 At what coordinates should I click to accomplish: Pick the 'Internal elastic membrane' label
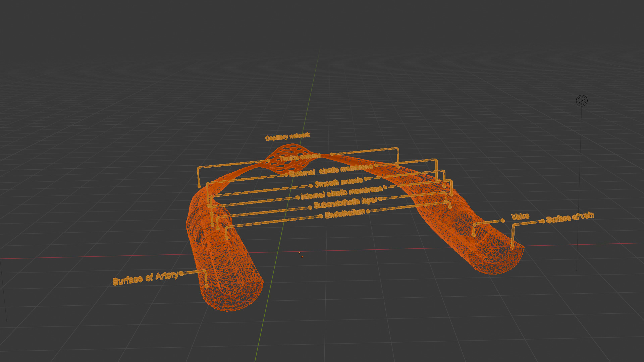341,193
